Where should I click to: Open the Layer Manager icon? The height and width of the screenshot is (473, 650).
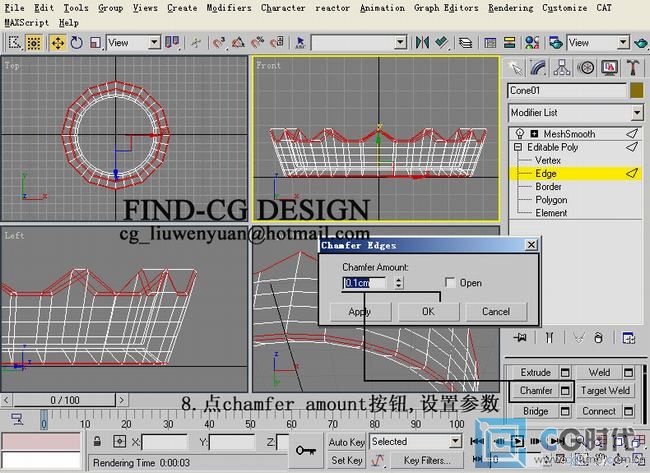[465, 43]
